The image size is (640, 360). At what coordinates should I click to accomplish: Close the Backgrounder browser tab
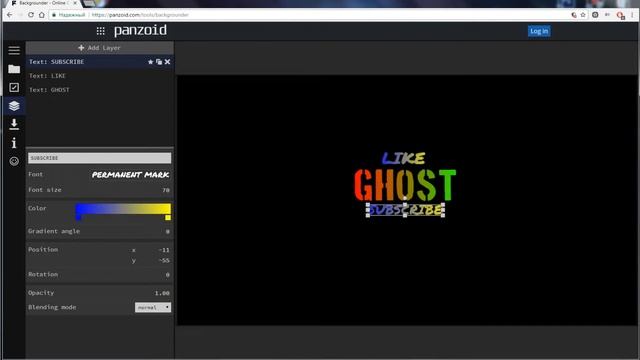pos(75,3)
